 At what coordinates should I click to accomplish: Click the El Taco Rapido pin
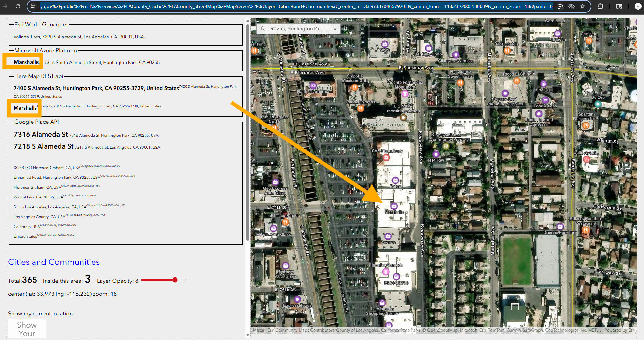coord(286,222)
